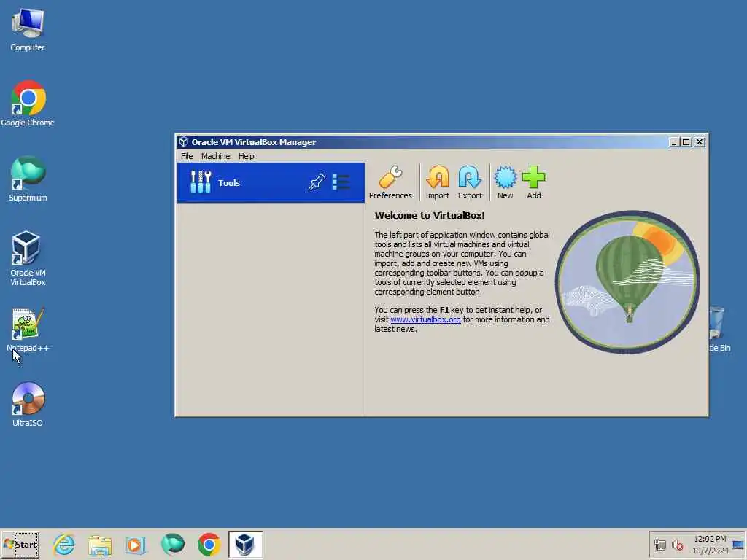Click the VirtualBox title bar cube icon
The image size is (747, 560).
183,142
